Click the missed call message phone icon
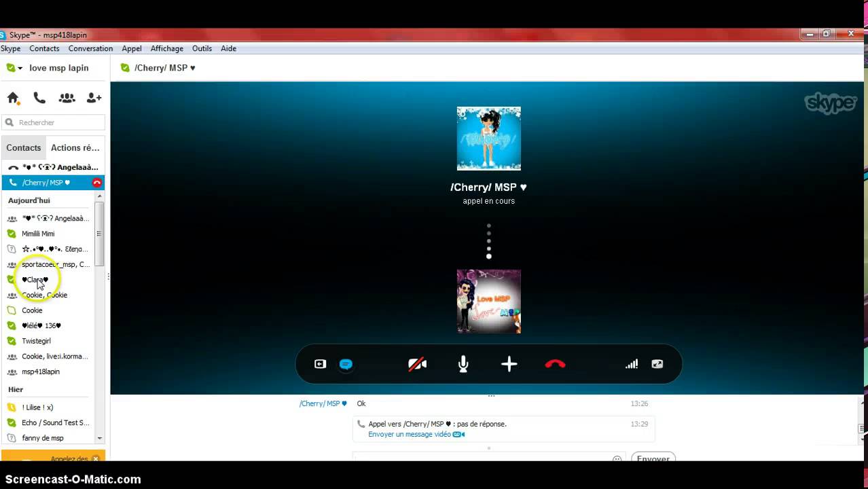Screen dimensions: 868x489 tap(361, 424)
